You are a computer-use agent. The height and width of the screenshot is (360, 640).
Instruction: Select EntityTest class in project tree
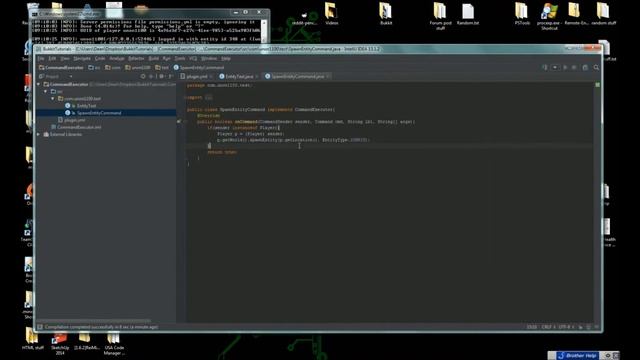(x=86, y=106)
